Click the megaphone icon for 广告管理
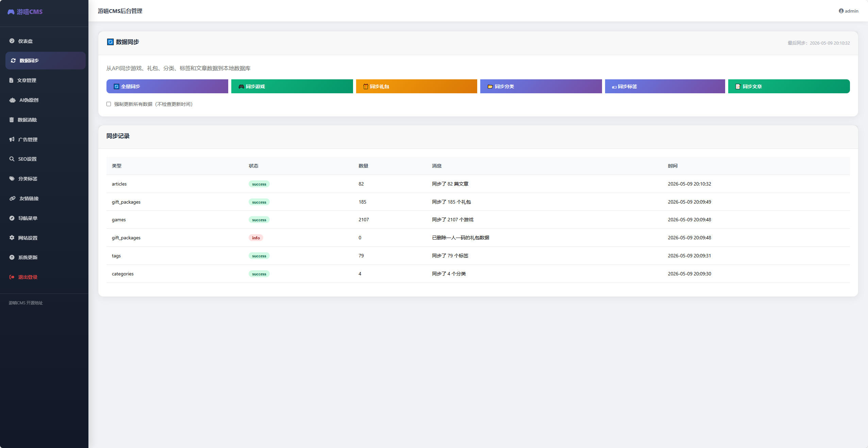 12,139
